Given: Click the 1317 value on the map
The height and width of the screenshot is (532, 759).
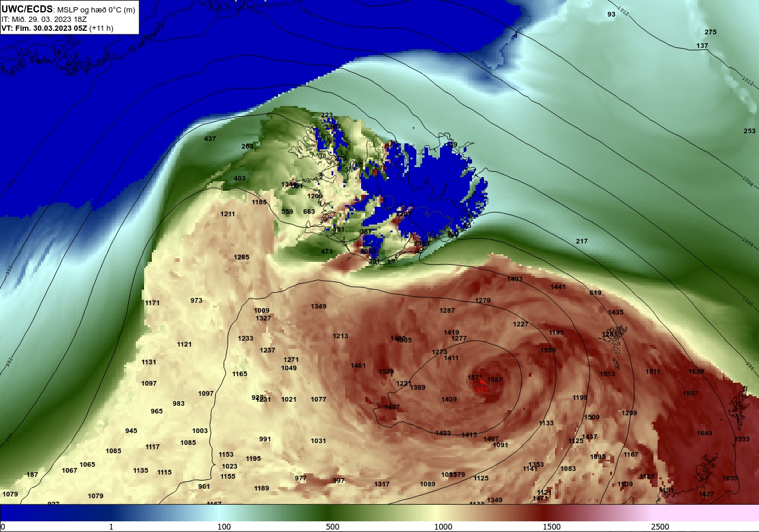Looking at the screenshot, I should [382, 484].
